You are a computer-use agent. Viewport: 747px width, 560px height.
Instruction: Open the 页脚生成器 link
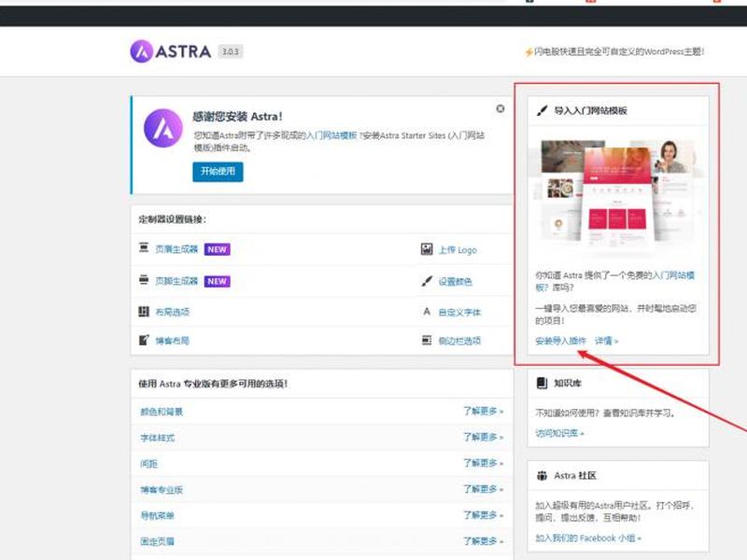click(176, 281)
